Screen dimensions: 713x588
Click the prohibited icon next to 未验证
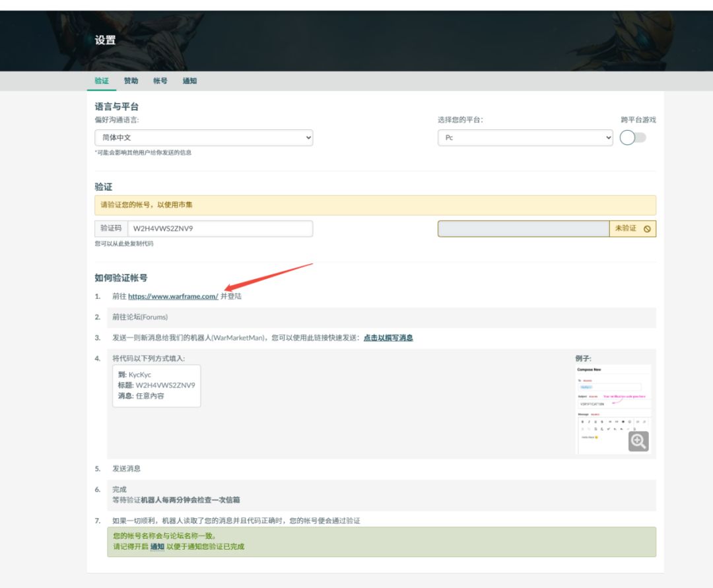coord(647,229)
